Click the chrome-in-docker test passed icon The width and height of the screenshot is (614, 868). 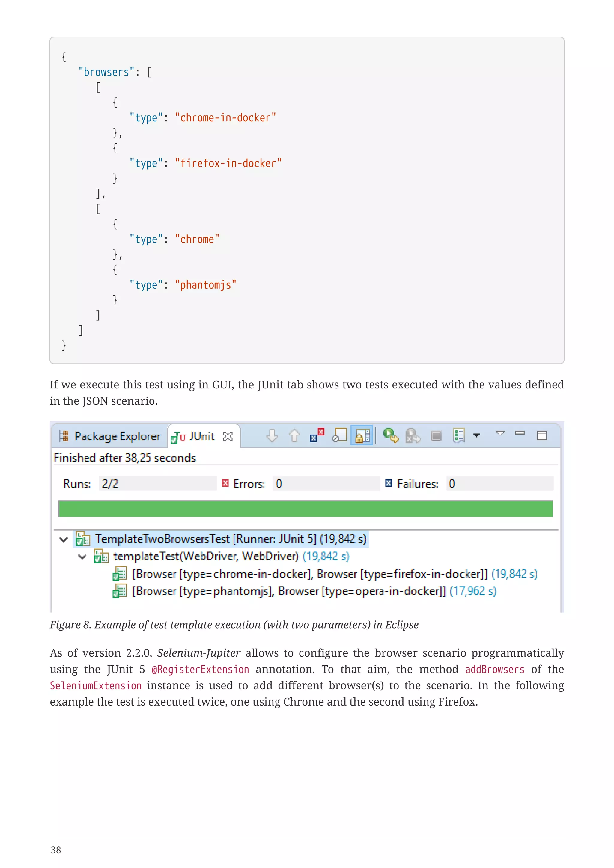point(120,574)
